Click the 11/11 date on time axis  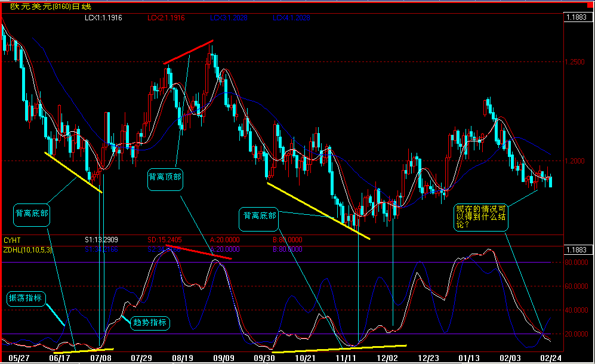click(x=346, y=358)
